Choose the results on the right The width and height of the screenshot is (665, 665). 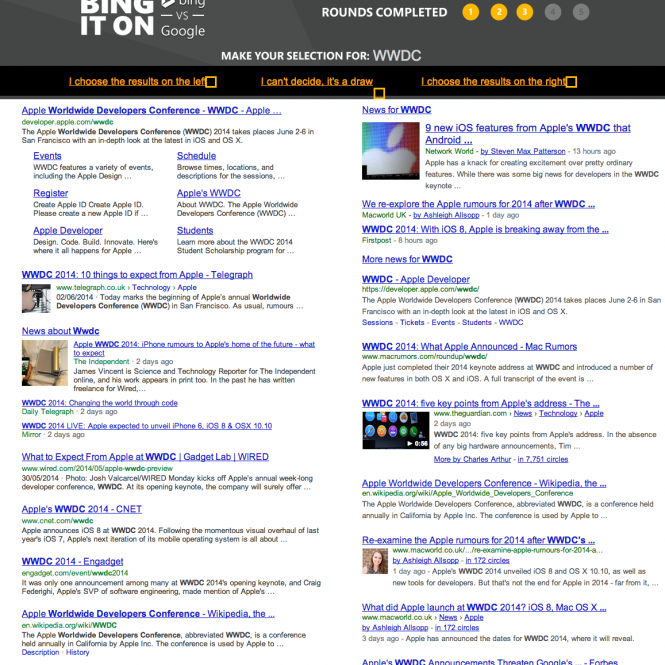click(494, 81)
